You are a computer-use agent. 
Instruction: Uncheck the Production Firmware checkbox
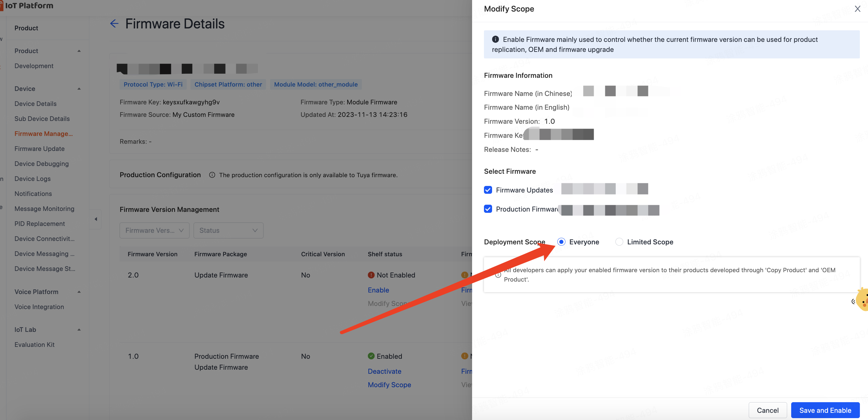click(x=488, y=209)
